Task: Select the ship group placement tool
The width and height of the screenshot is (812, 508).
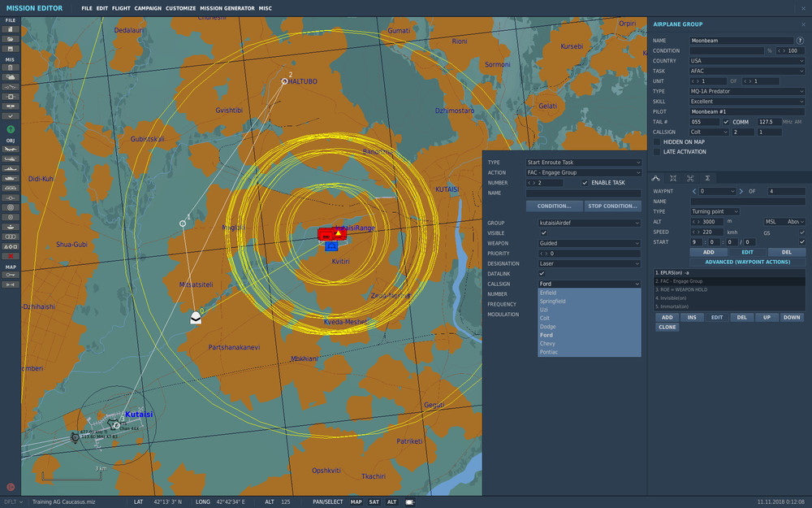Action: (x=11, y=169)
